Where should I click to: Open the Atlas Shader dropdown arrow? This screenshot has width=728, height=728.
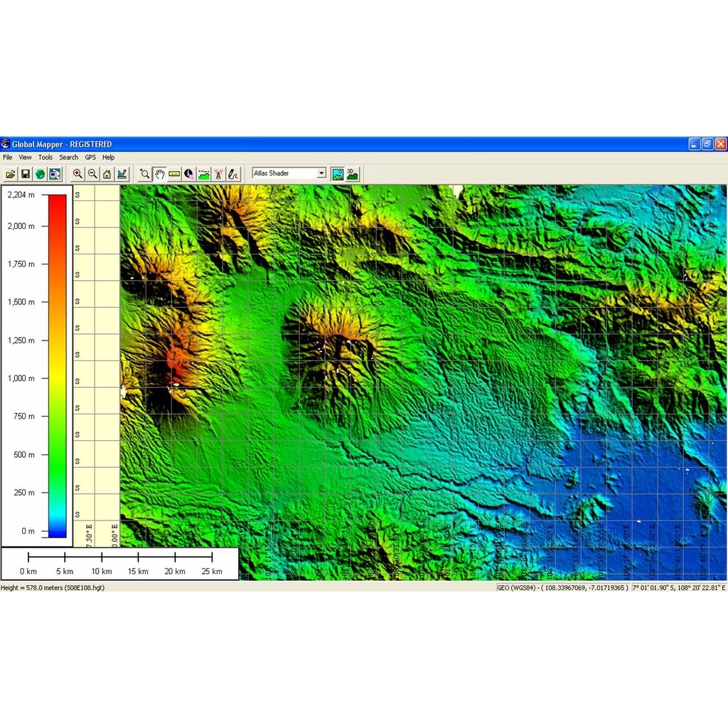(x=321, y=173)
